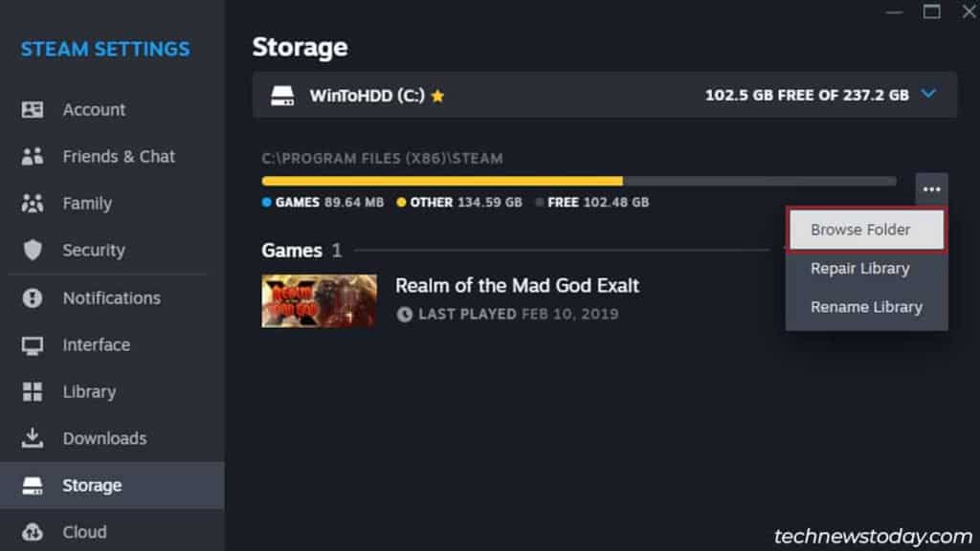Select the Interface monitor icon

click(x=33, y=344)
